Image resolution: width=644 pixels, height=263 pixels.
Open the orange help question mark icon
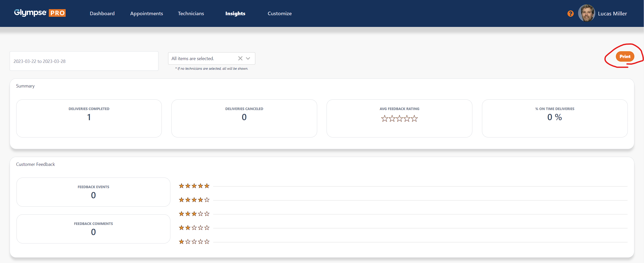click(570, 13)
